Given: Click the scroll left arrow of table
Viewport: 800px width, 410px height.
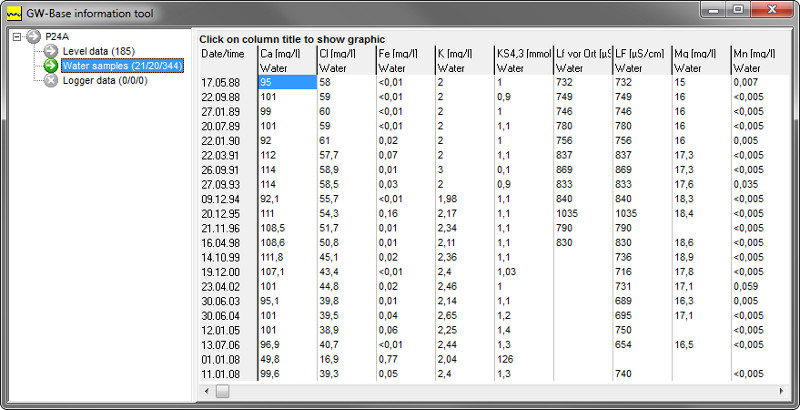Looking at the screenshot, I should pos(206,391).
